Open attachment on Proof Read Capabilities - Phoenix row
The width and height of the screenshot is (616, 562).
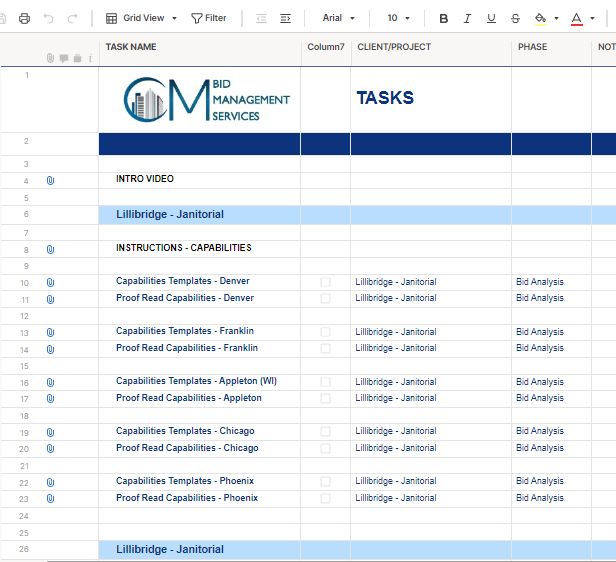coord(50,499)
